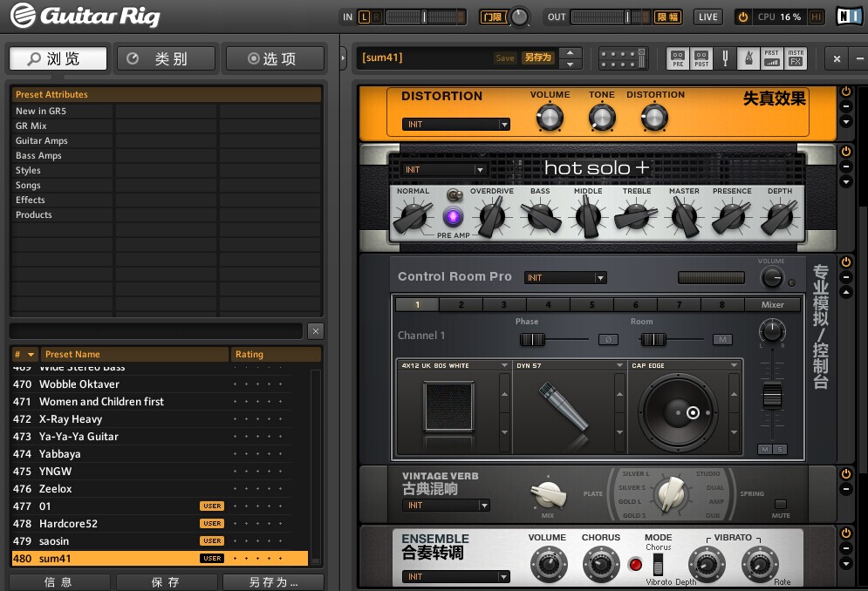Show the tuner fork icon
This screenshot has width=868, height=591.
725,58
